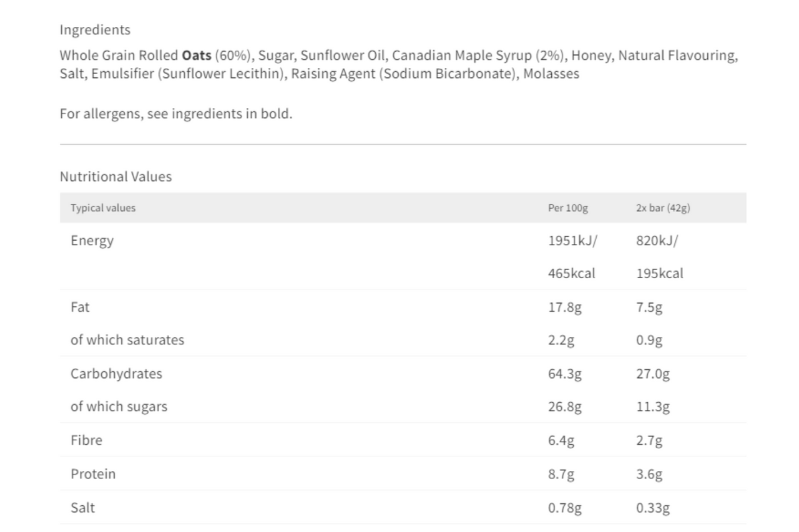Image resolution: width=799 pixels, height=532 pixels.
Task: Click the Canadian Maple Syrup ingredient text
Action: point(462,55)
